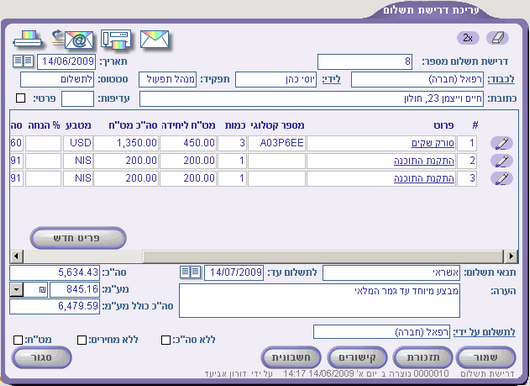Click the USD currency cell
The image size is (530, 386).
[x=77, y=143]
